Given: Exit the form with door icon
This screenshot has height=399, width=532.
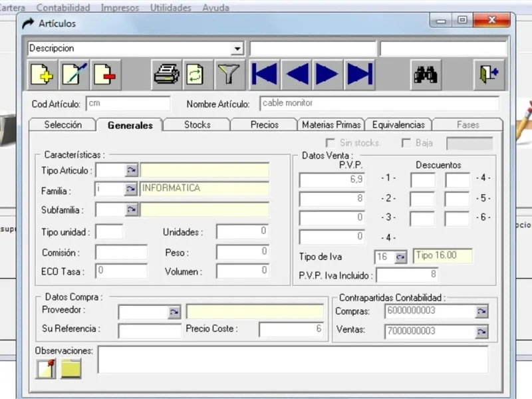Looking at the screenshot, I should [x=489, y=74].
